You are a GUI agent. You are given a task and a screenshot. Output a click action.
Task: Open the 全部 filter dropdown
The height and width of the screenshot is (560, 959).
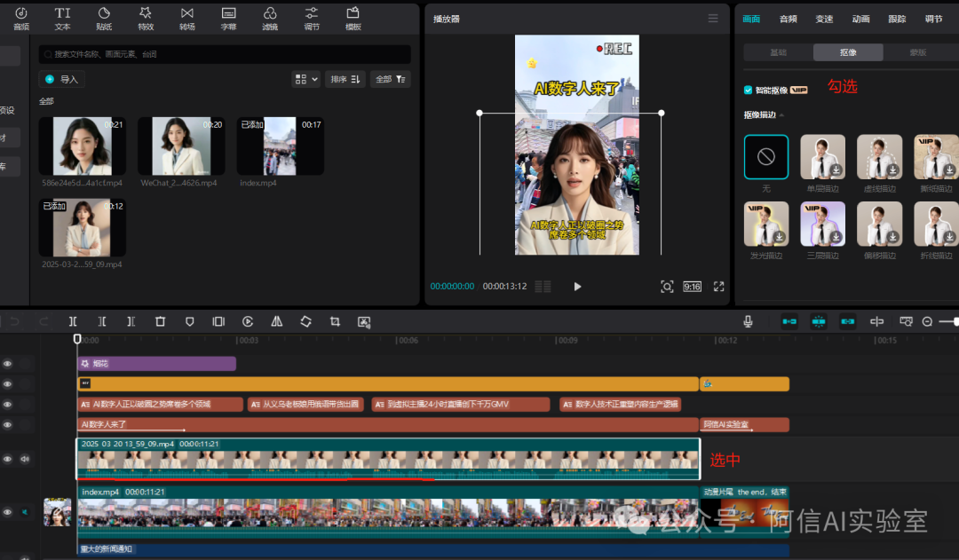point(390,79)
